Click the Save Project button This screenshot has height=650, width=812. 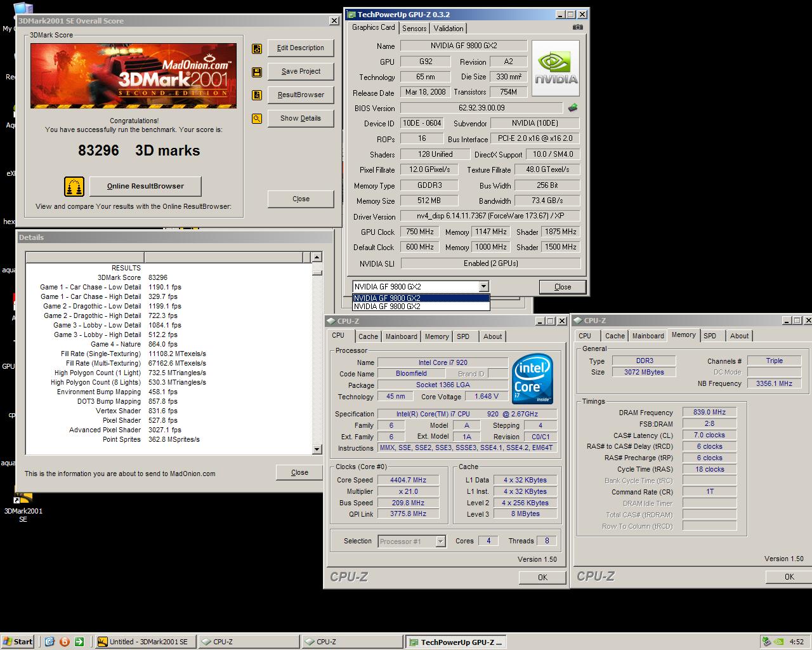click(x=301, y=71)
